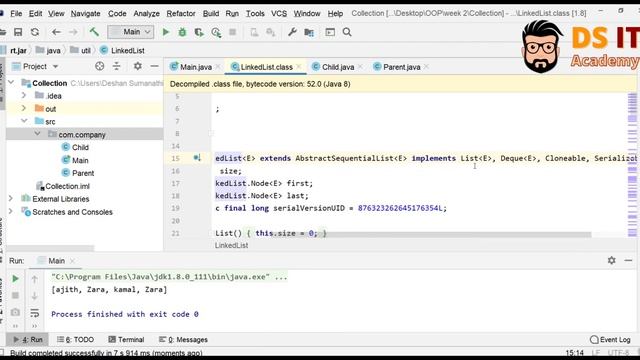Click the java breadcrumb in navigation bar

pyautogui.click(x=49, y=50)
